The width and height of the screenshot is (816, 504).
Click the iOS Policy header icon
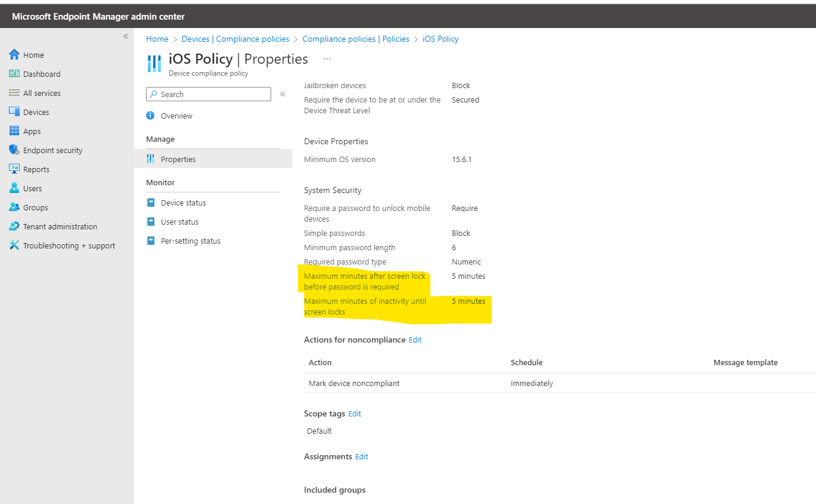(154, 63)
